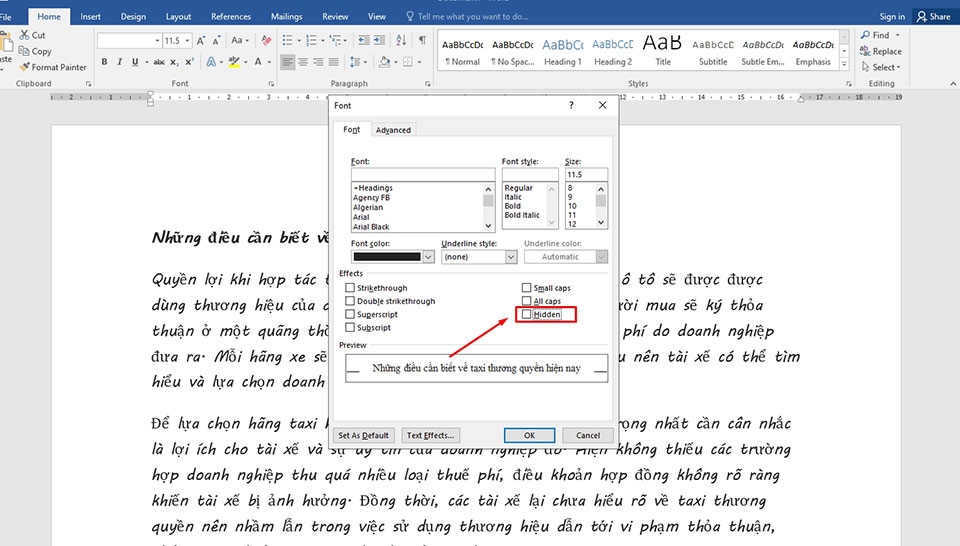Tick the Strikethrough checkbox

(x=350, y=288)
